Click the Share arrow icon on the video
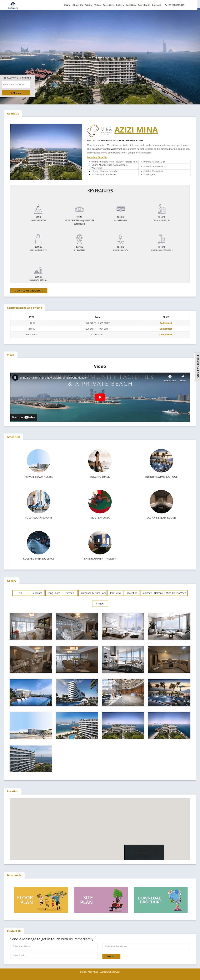 (182, 376)
